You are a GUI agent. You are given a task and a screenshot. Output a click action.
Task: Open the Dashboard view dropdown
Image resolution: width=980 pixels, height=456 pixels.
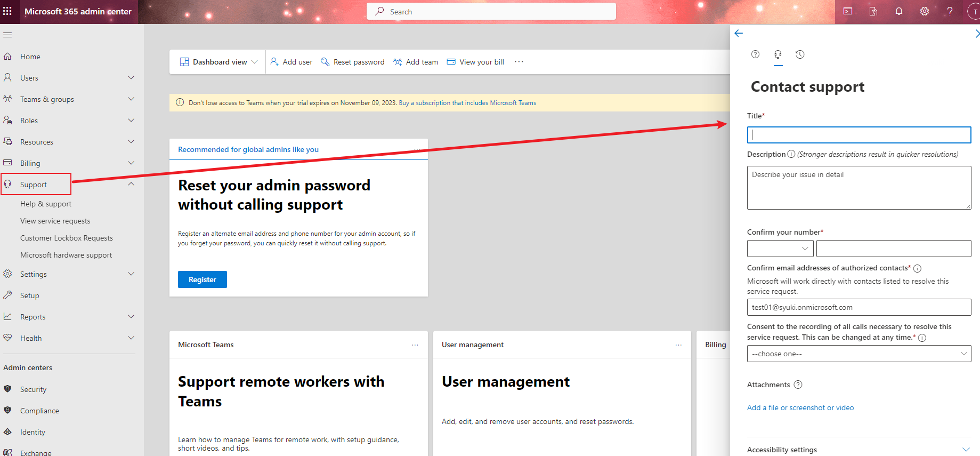218,62
